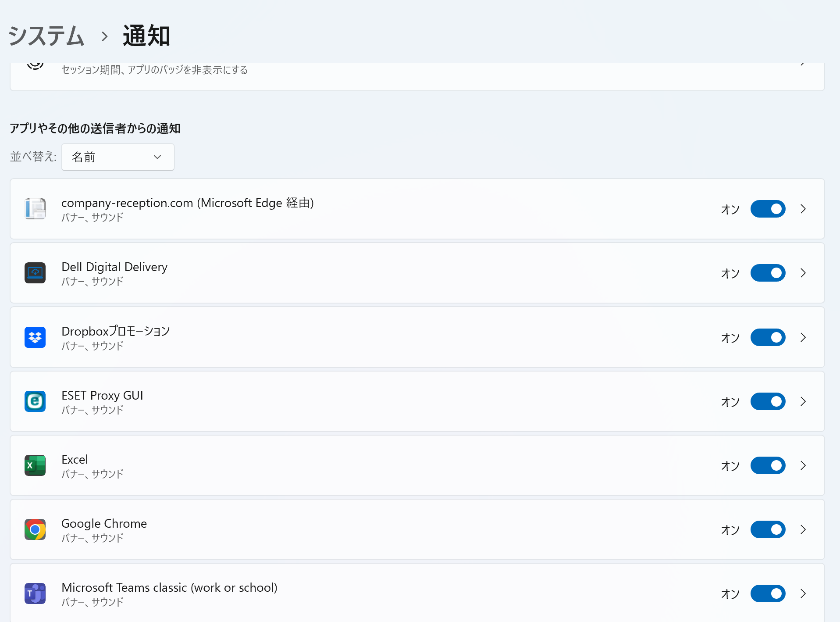The width and height of the screenshot is (840, 622).
Task: Click the Dropbox app icon
Action: pyautogui.click(x=35, y=337)
